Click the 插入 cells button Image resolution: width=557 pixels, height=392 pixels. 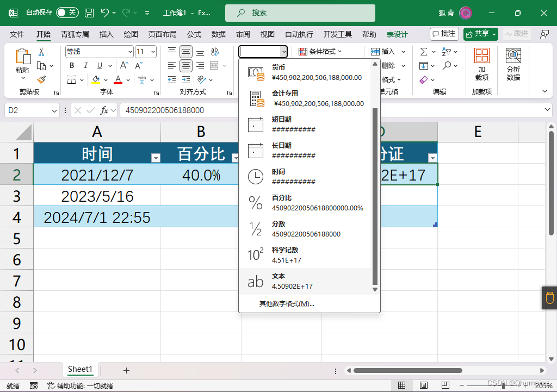pos(383,52)
